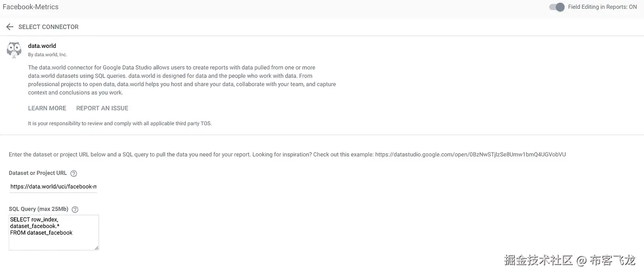644x275 pixels.
Task: Click the Select Connector heading
Action: pos(48,27)
